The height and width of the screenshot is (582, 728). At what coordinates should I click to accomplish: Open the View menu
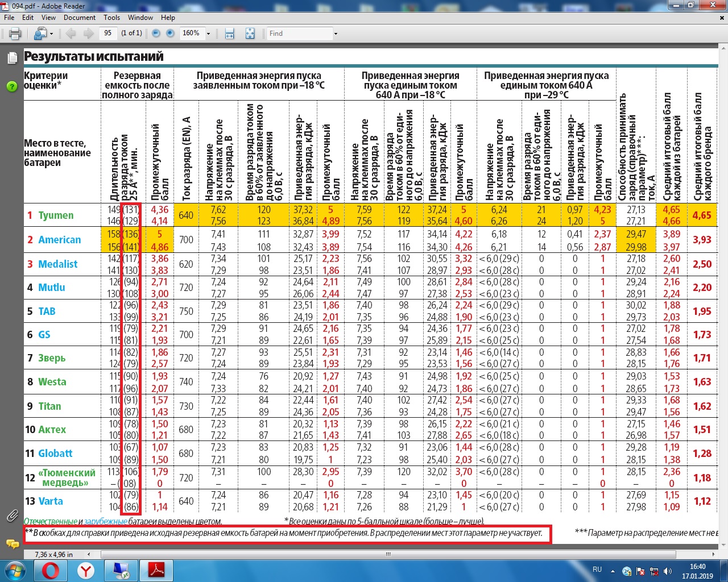point(49,18)
